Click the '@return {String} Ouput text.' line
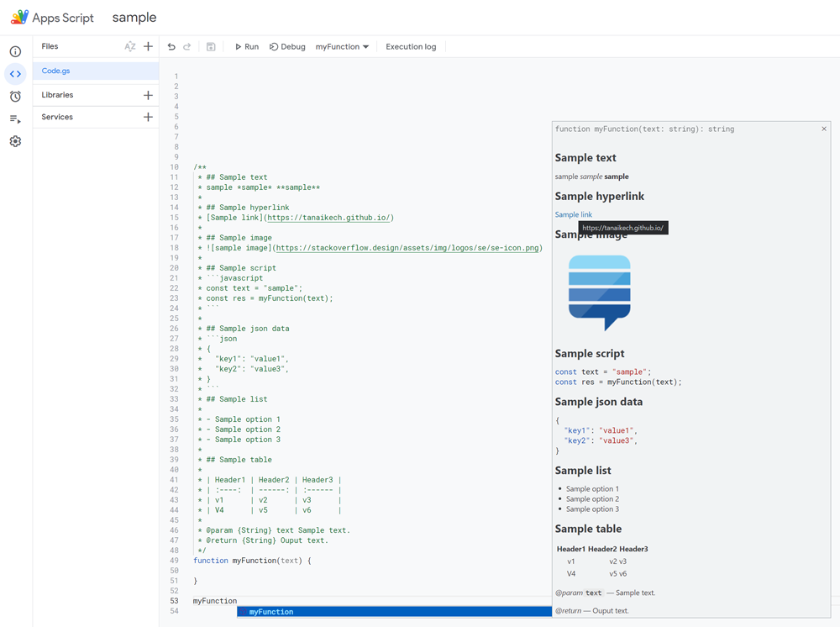Image resolution: width=840 pixels, height=627 pixels. click(x=262, y=540)
